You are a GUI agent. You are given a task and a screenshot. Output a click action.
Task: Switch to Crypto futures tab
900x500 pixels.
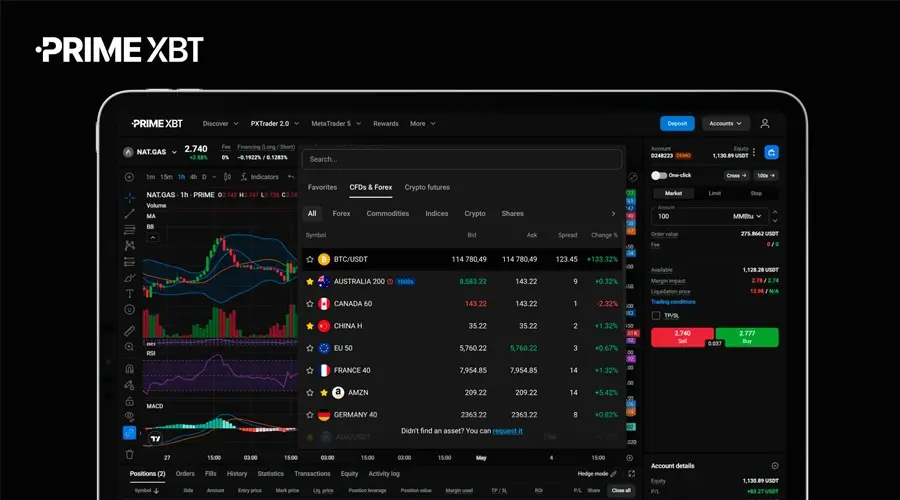(427, 187)
